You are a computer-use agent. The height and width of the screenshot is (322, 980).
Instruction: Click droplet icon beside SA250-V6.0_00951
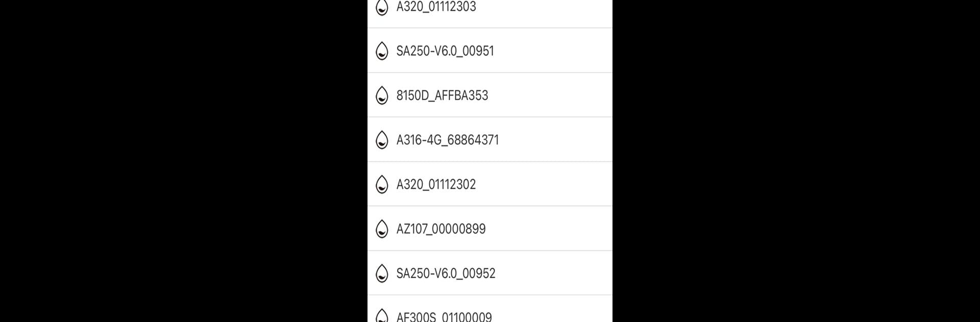pos(382,51)
